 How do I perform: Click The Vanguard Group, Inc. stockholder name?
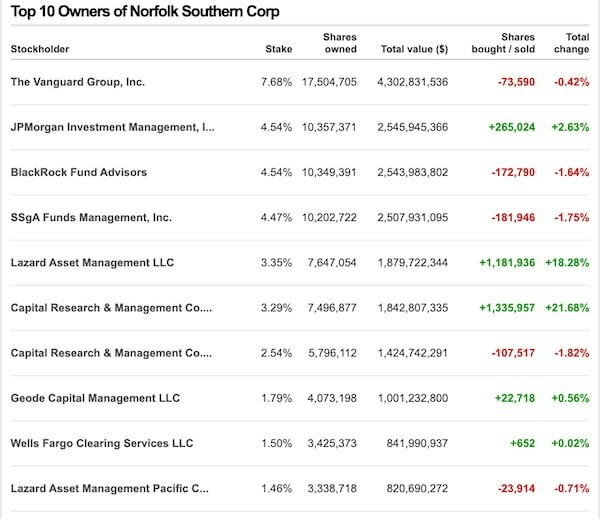tap(78, 82)
